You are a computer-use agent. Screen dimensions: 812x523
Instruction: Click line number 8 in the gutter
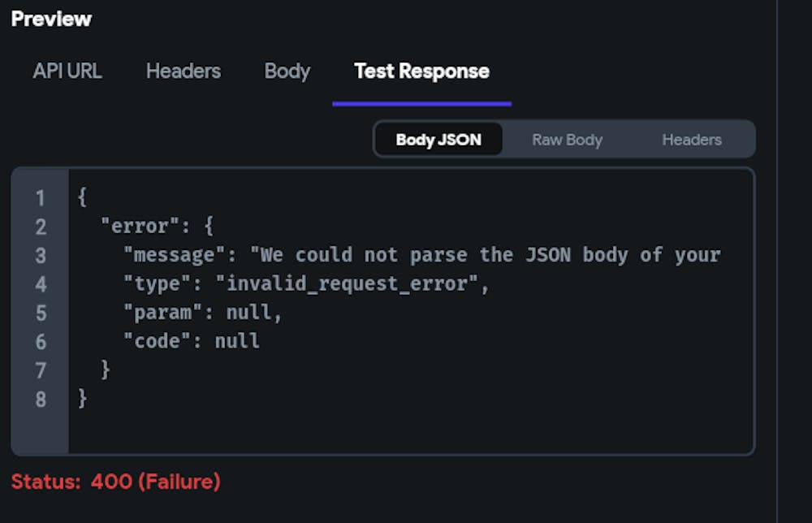(x=40, y=400)
